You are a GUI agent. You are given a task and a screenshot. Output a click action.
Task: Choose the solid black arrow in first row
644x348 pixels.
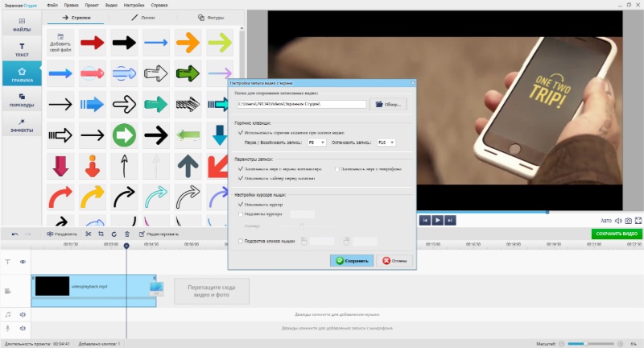[x=124, y=43]
